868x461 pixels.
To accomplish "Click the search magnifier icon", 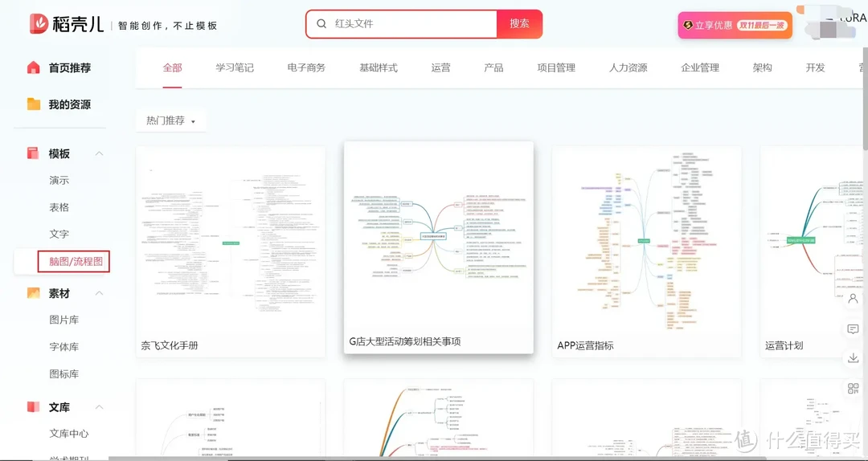I will 321,24.
